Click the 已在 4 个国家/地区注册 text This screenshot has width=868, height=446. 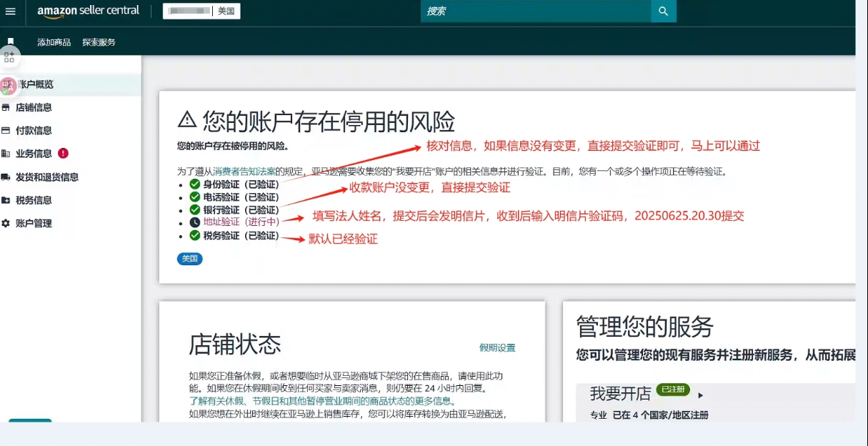tap(661, 415)
